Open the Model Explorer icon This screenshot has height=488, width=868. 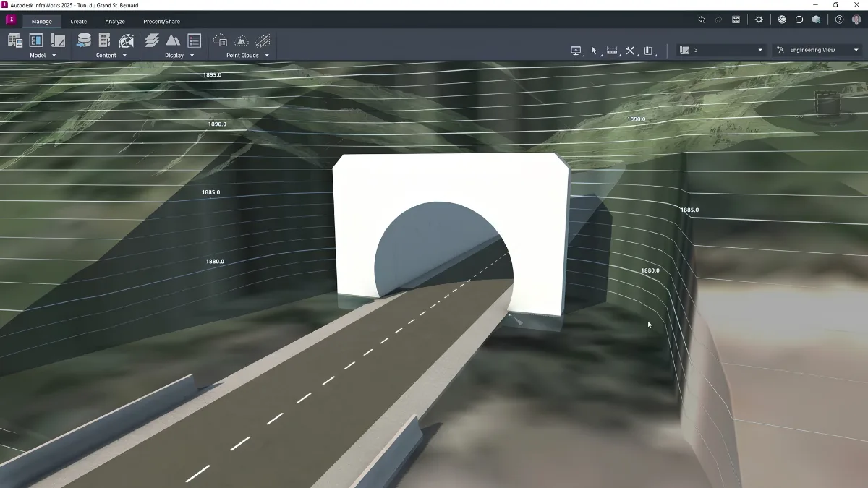[x=35, y=40]
